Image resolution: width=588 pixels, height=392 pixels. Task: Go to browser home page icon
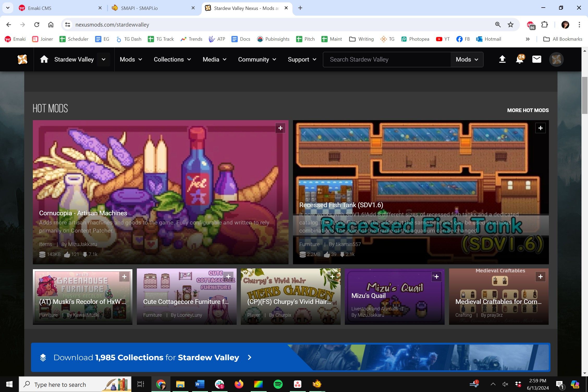tap(51, 24)
